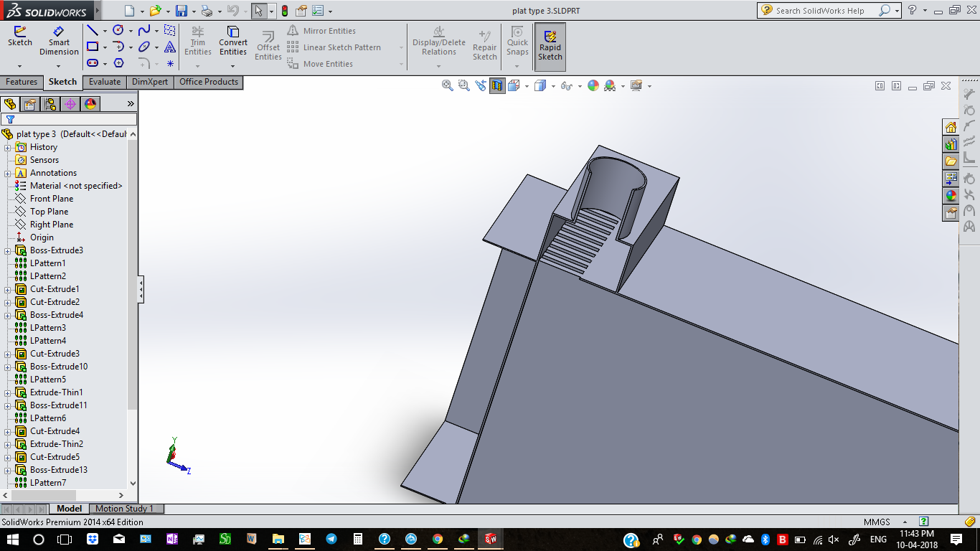The width and height of the screenshot is (980, 551).
Task: Click the MMGS unit system status
Action: click(x=877, y=522)
